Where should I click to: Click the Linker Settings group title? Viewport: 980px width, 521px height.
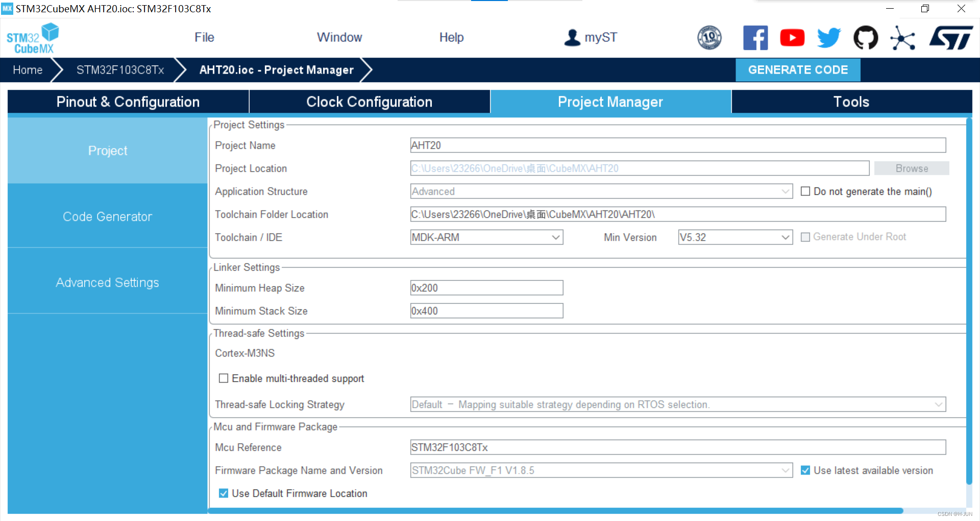click(x=247, y=268)
